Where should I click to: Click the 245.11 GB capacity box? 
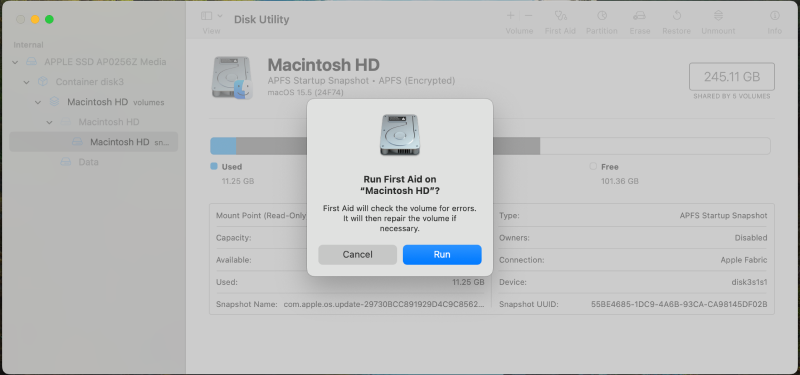pos(732,77)
